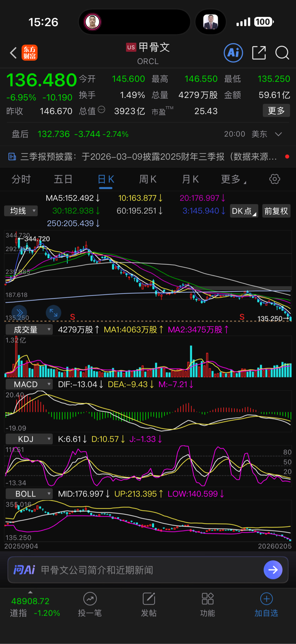Tap the UP:213.395 BOLL value

[x=138, y=494]
